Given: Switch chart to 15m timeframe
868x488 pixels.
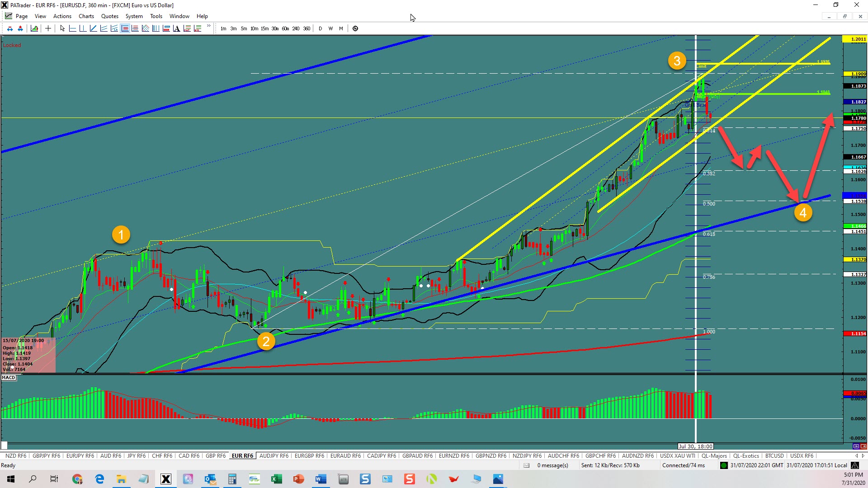Looking at the screenshot, I should [265, 28].
